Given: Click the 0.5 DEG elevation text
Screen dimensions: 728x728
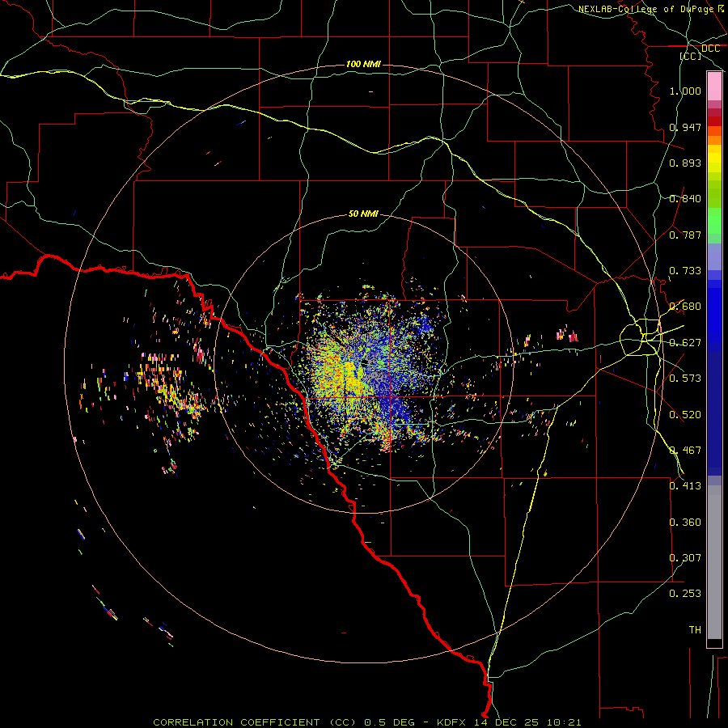Looking at the screenshot, I should [x=390, y=722].
